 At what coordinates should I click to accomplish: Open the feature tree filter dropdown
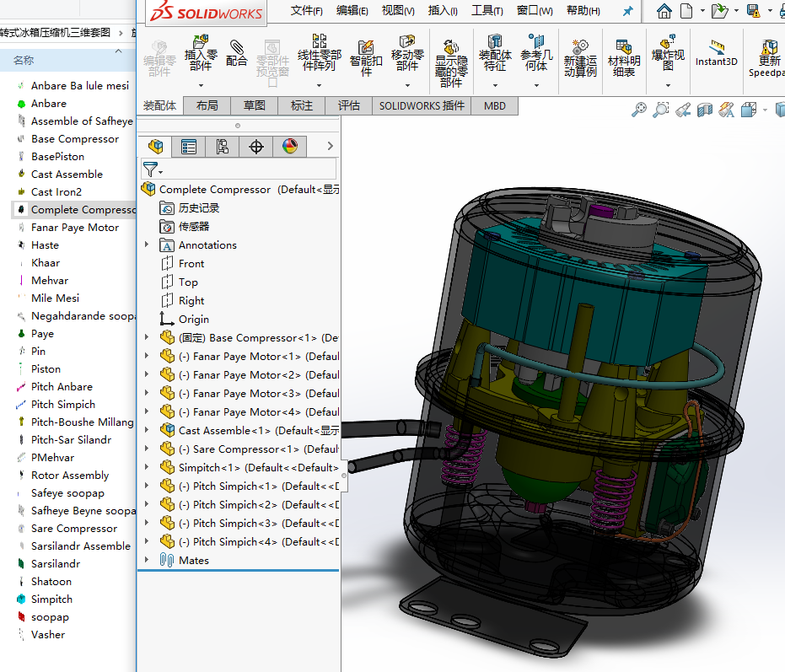click(153, 169)
